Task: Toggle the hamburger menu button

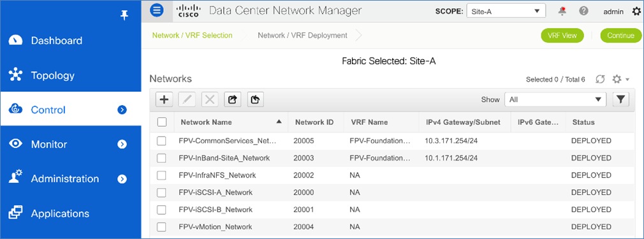Action: pyautogui.click(x=157, y=10)
